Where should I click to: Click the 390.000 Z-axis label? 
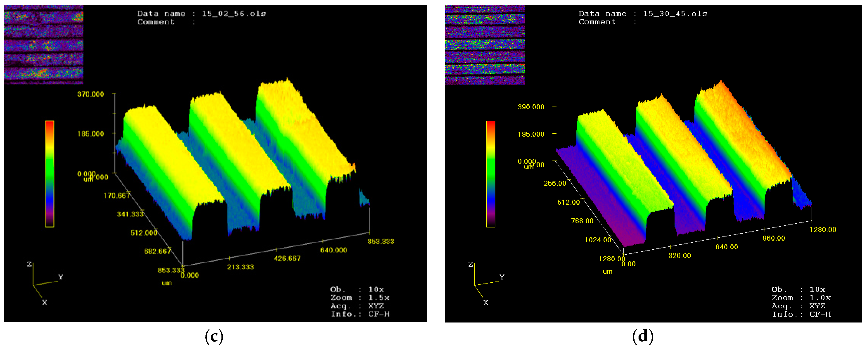tap(531, 107)
